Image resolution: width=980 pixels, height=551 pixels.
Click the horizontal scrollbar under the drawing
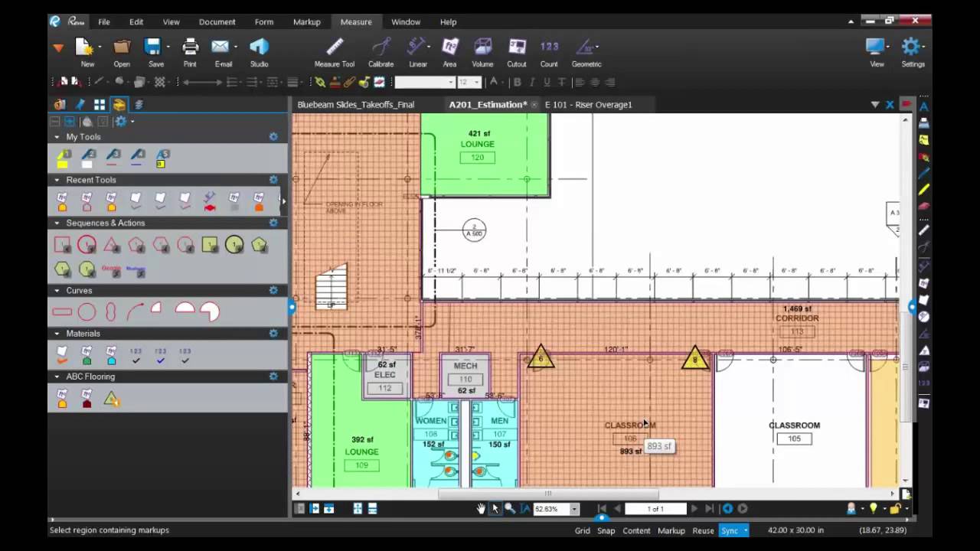548,494
